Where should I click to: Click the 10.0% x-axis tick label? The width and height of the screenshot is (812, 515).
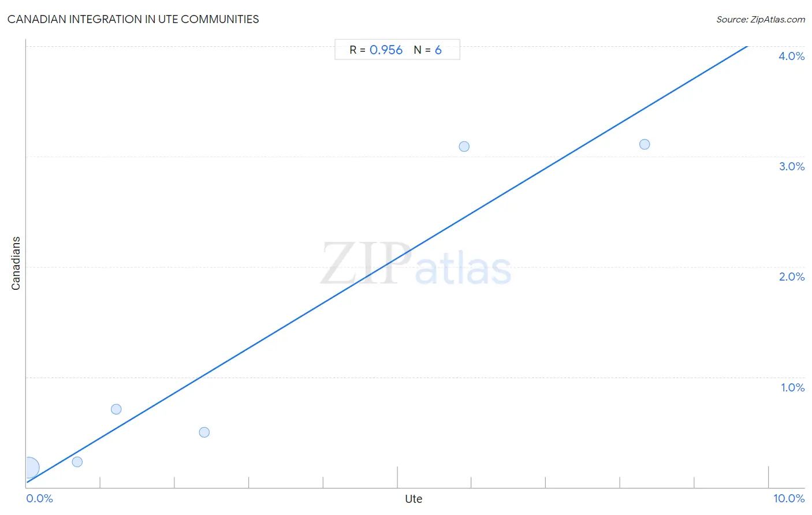789,498
